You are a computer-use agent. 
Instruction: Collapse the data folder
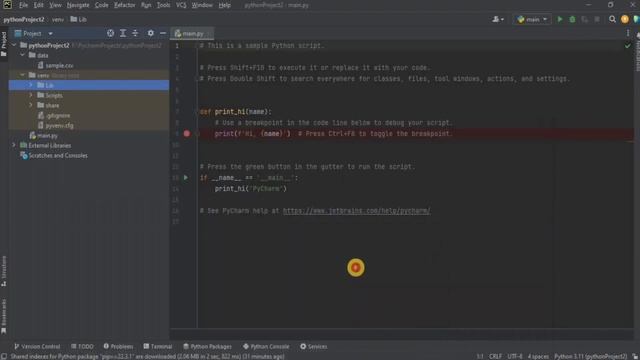point(23,55)
